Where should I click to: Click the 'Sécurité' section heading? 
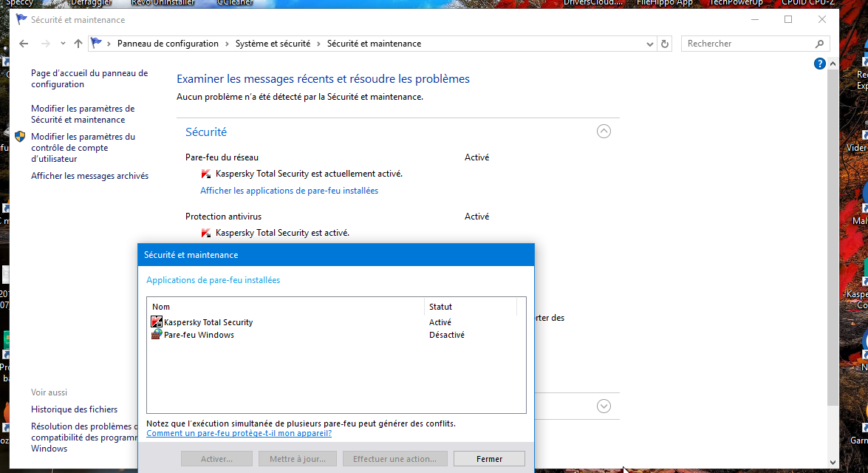(206, 132)
